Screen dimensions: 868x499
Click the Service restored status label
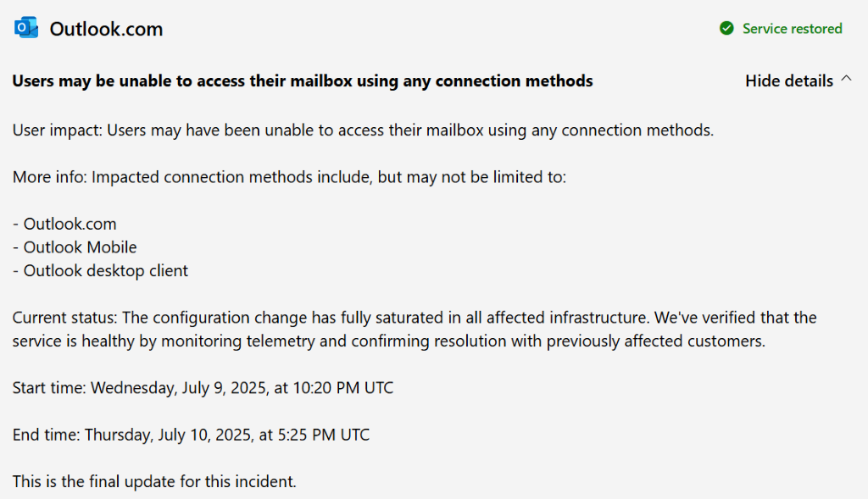[792, 29]
